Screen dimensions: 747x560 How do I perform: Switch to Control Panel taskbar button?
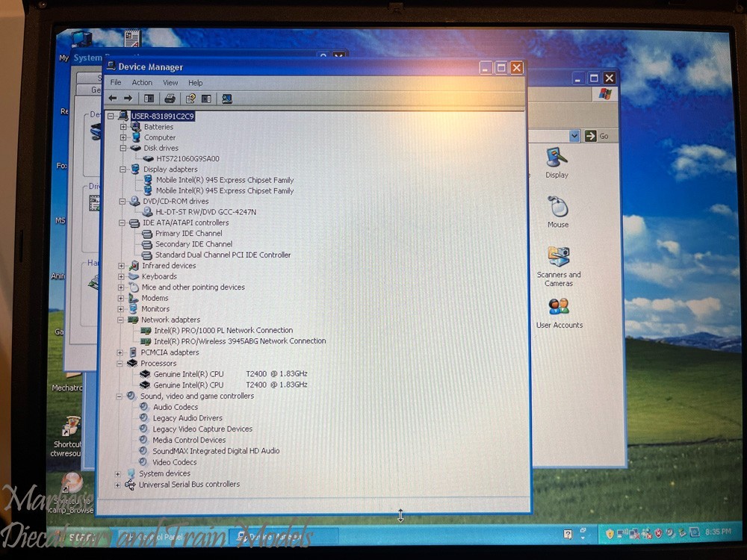[x=170, y=537]
